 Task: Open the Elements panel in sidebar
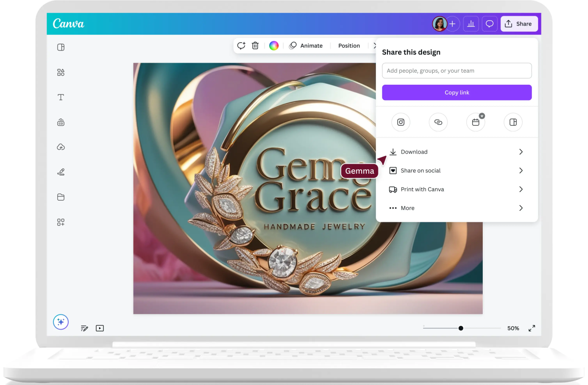[61, 72]
